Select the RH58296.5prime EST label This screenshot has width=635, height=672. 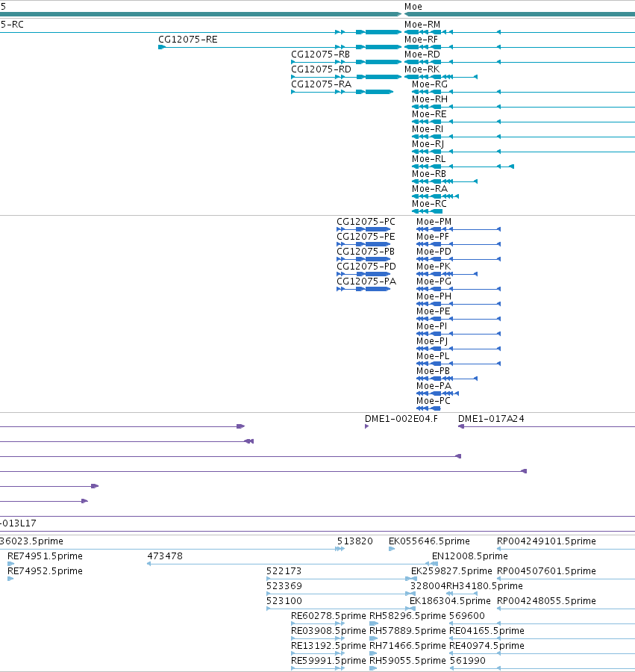[x=407, y=616]
